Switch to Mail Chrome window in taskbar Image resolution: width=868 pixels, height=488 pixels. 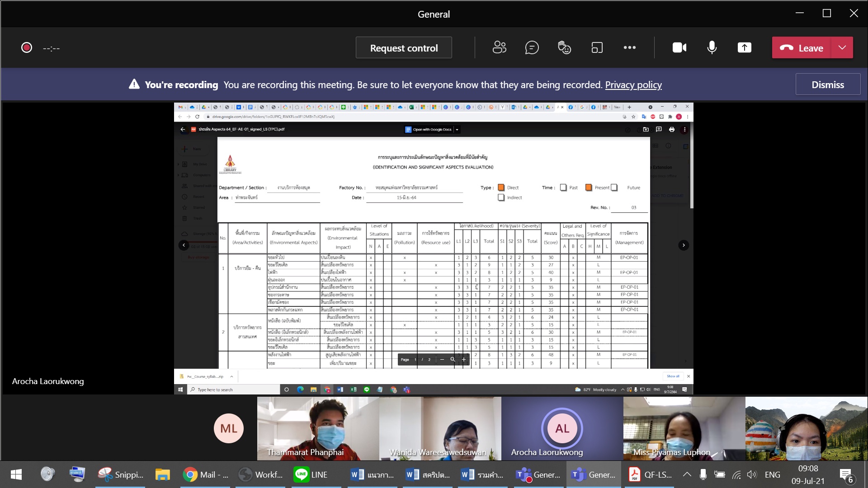click(x=206, y=474)
